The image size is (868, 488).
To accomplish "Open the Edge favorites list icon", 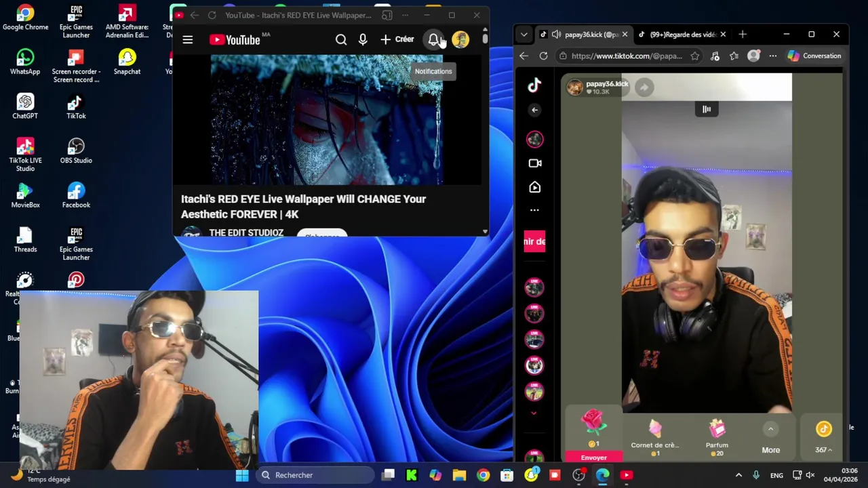I will [x=734, y=56].
